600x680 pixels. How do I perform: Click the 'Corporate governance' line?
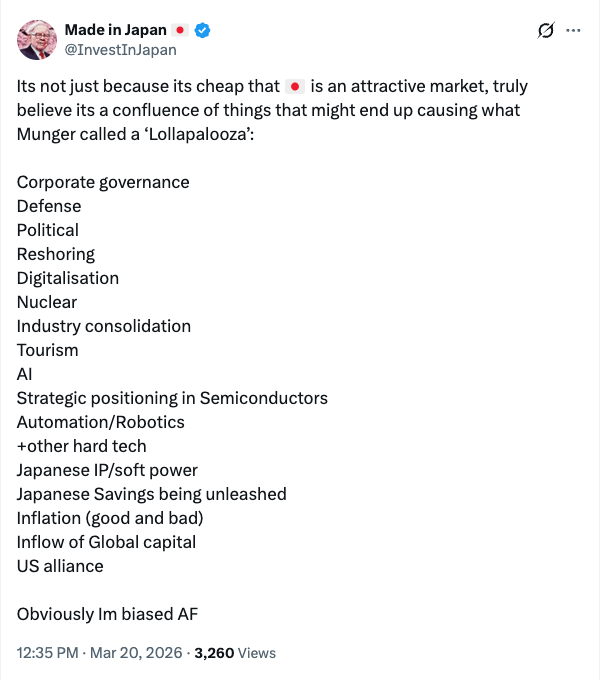point(103,182)
